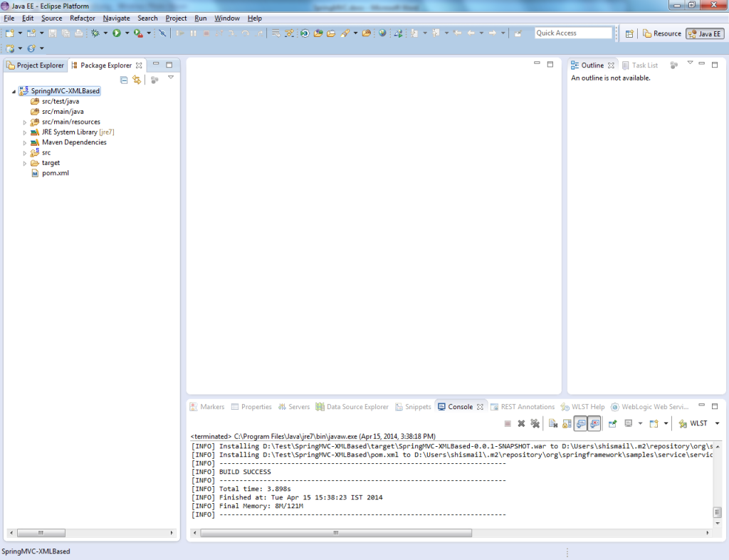Click Remove All Terminated Launches icon

(535, 423)
